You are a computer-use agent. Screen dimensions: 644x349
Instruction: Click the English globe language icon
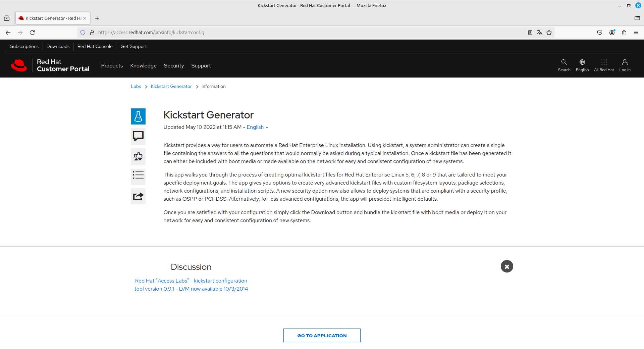point(582,65)
